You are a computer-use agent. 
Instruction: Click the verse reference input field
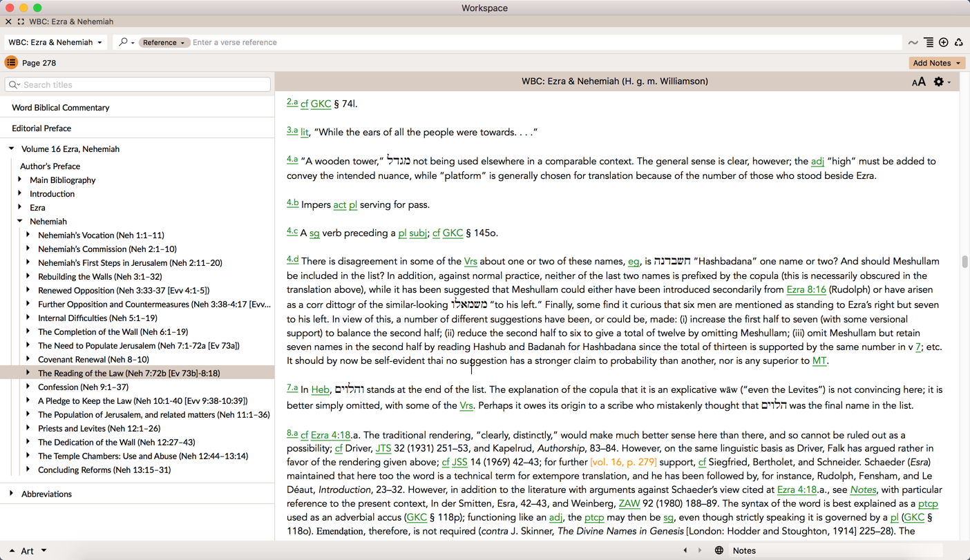(546, 43)
